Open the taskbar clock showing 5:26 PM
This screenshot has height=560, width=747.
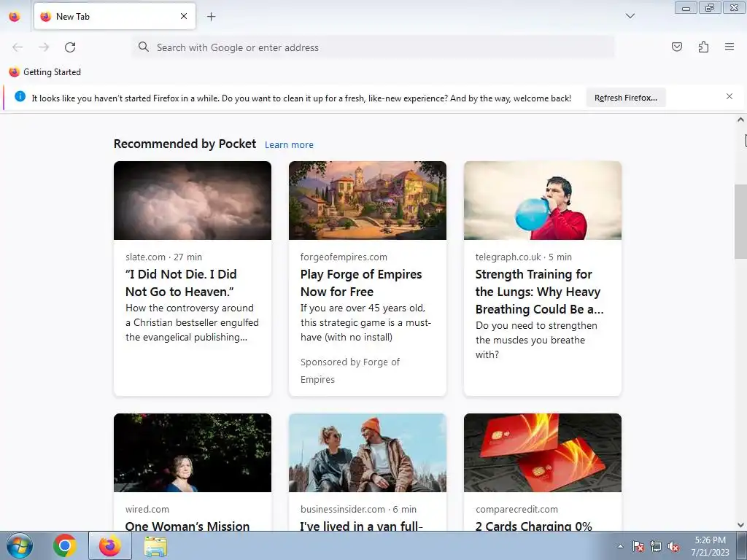click(x=710, y=546)
